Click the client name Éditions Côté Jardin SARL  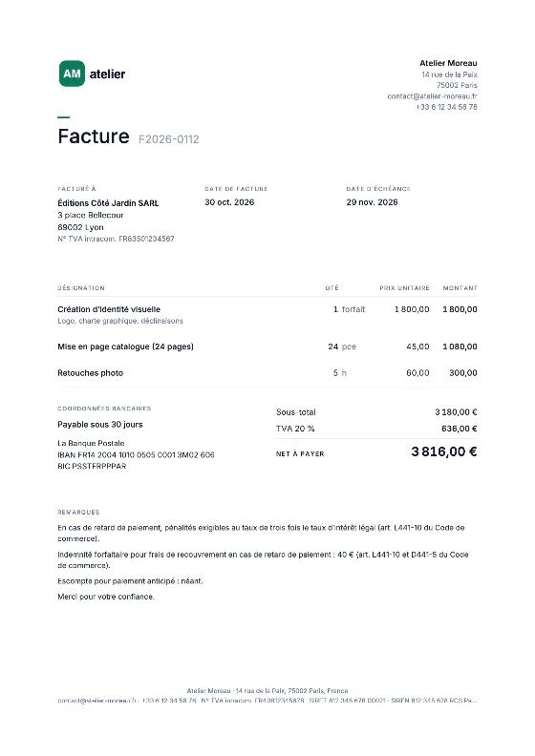pos(108,203)
